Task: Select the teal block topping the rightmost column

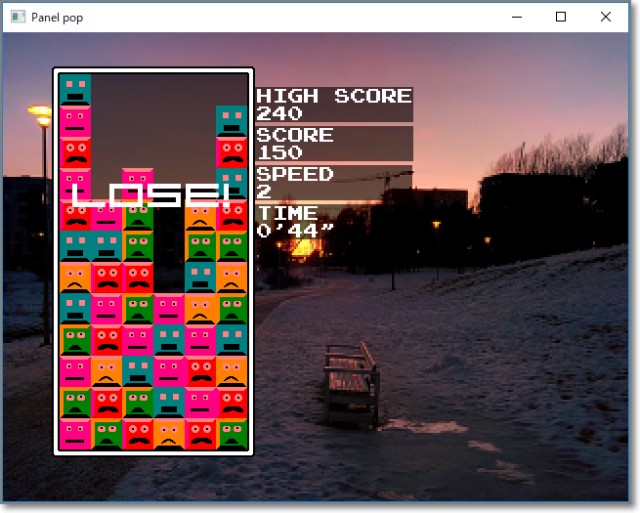Action: (231, 121)
